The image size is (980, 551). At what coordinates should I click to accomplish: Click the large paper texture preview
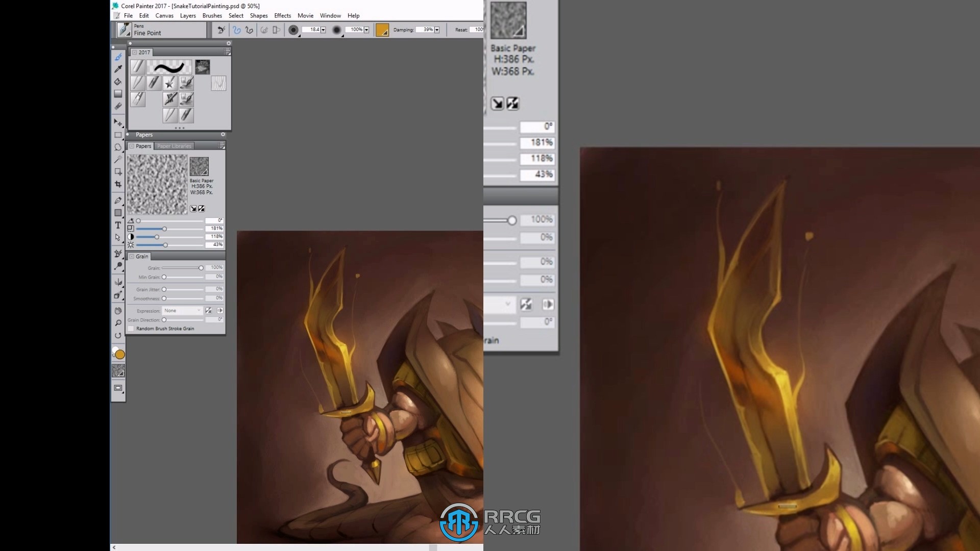(x=157, y=184)
